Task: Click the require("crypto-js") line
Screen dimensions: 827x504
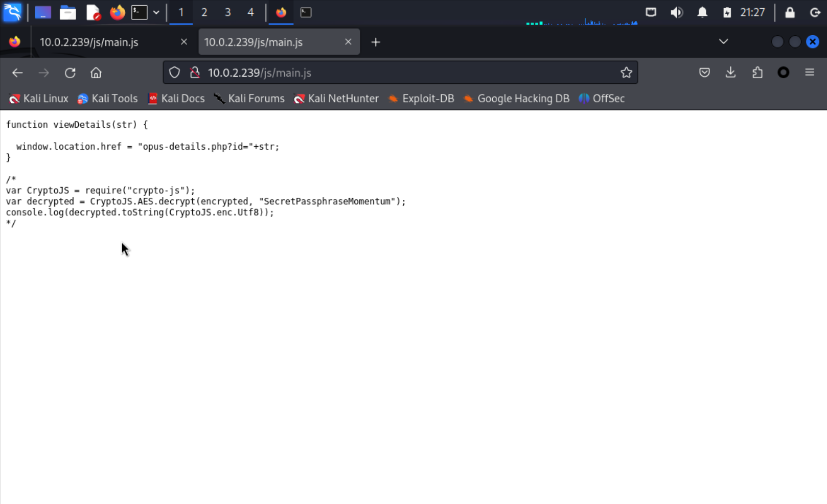Action: point(101,190)
